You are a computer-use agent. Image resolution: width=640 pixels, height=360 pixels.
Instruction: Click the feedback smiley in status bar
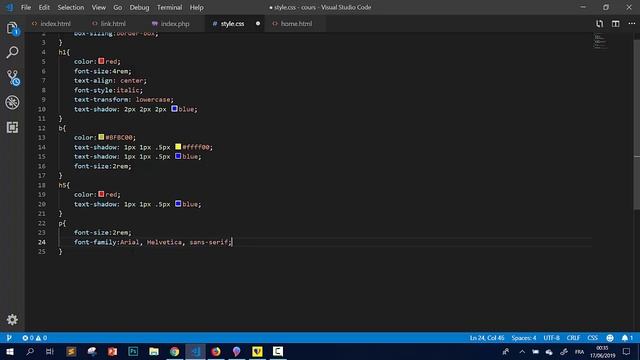[610, 338]
